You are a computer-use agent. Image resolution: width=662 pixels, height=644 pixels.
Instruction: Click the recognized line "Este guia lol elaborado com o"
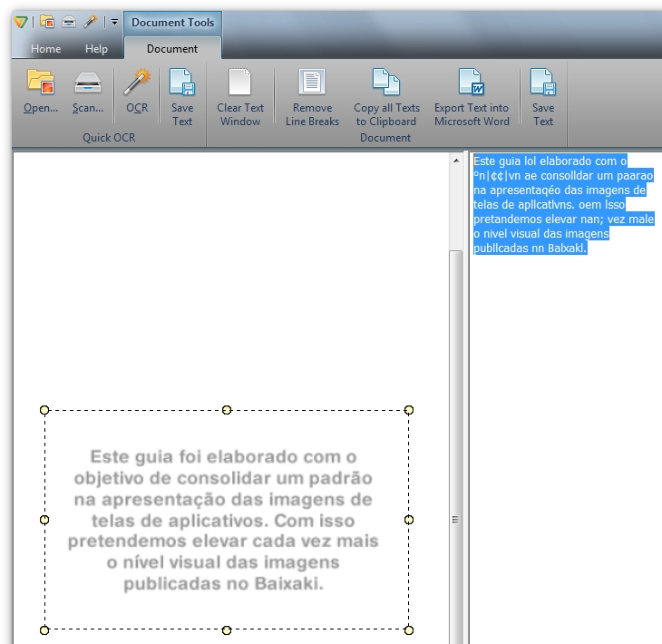[550, 161]
